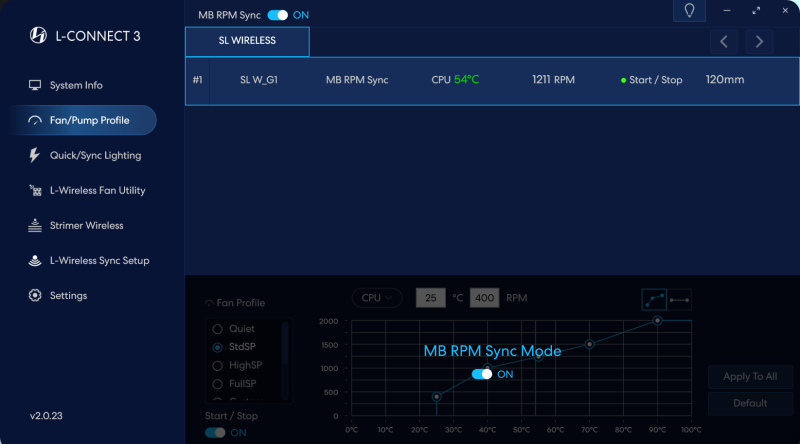The image size is (800, 444).
Task: Click the 1211 RPM value
Action: coord(553,80)
